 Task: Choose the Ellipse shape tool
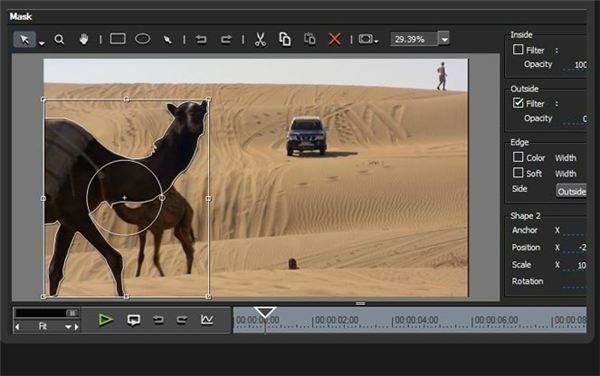click(x=143, y=39)
